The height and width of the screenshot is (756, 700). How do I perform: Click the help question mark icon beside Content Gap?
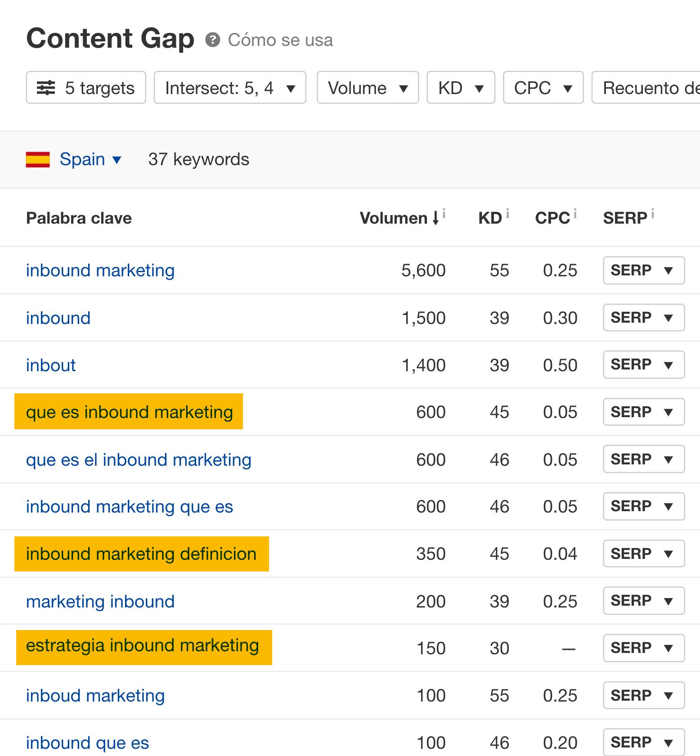coord(212,40)
